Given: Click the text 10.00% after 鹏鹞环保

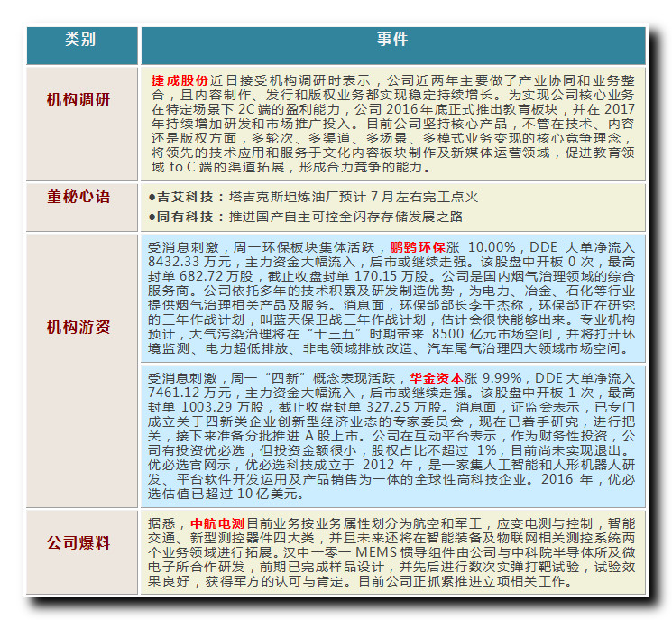Looking at the screenshot, I should coord(492,247).
